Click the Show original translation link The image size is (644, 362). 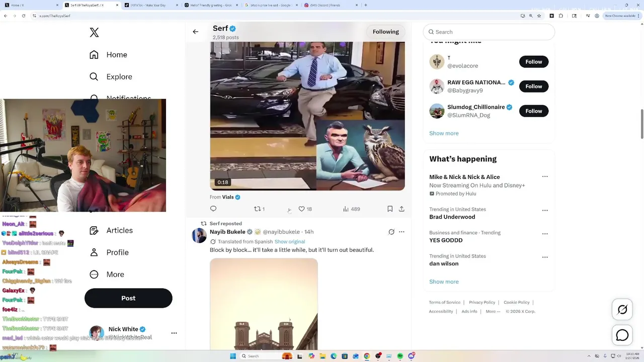(290, 242)
